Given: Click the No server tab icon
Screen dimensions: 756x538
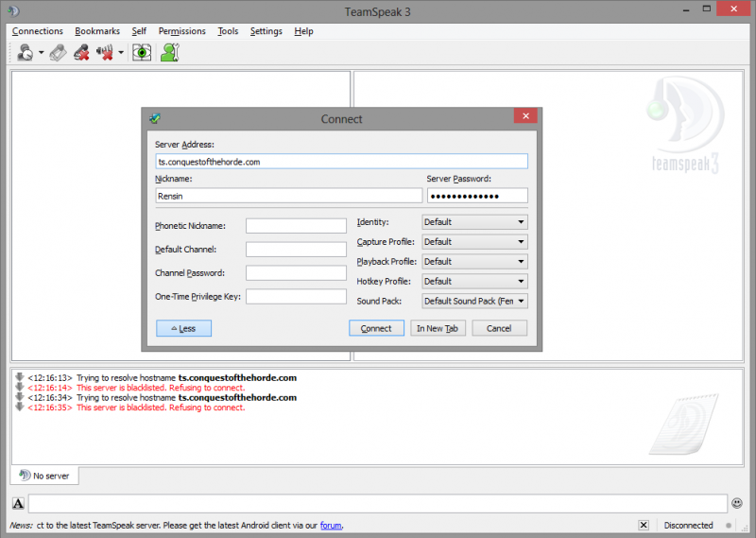Looking at the screenshot, I should tap(25, 476).
